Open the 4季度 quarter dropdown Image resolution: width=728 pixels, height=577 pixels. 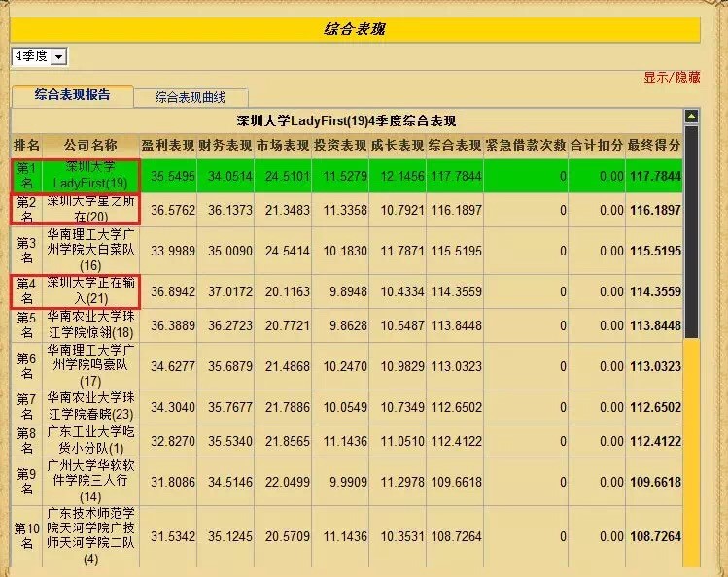click(x=40, y=56)
